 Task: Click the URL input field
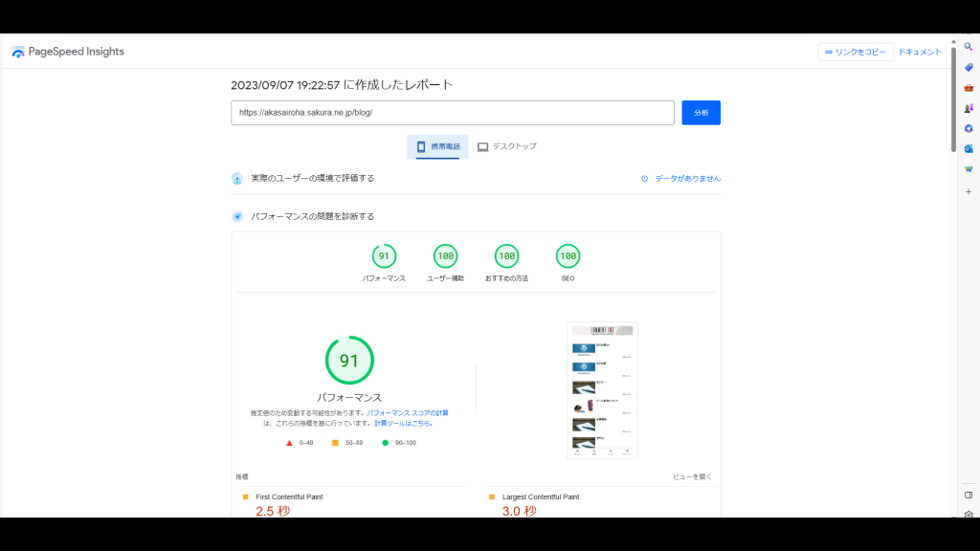pyautogui.click(x=453, y=113)
